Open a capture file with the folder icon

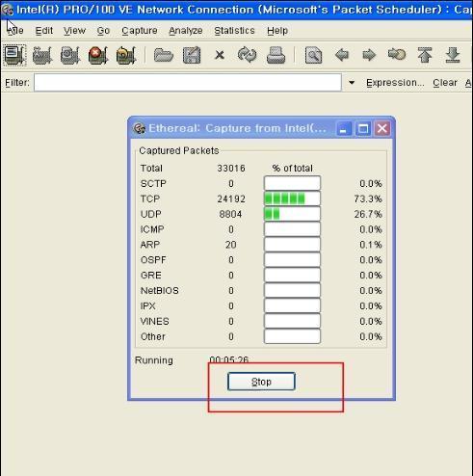(164, 55)
